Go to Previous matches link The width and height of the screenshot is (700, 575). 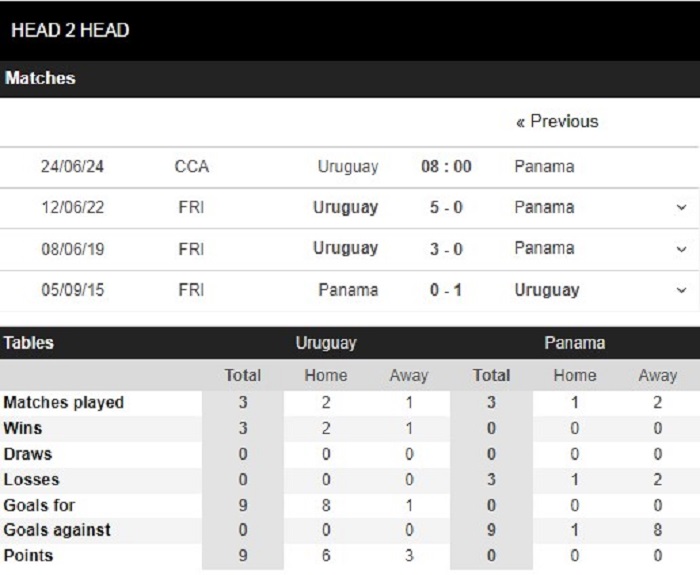point(557,121)
